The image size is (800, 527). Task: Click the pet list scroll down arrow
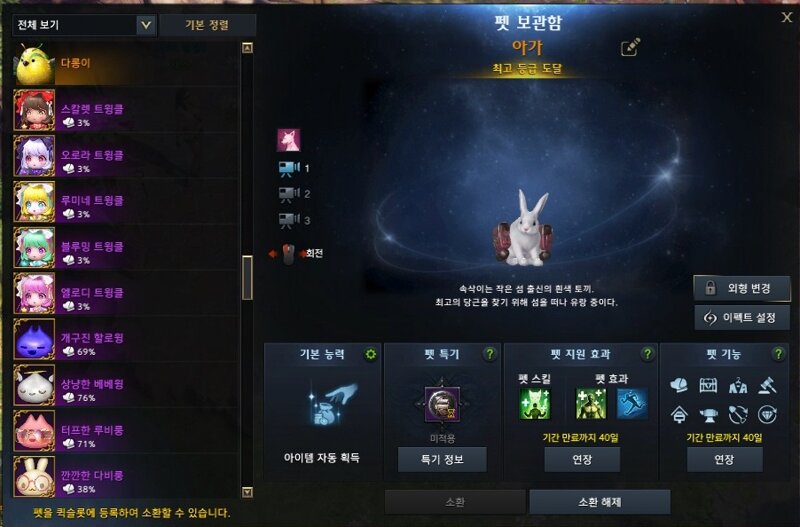(x=247, y=492)
